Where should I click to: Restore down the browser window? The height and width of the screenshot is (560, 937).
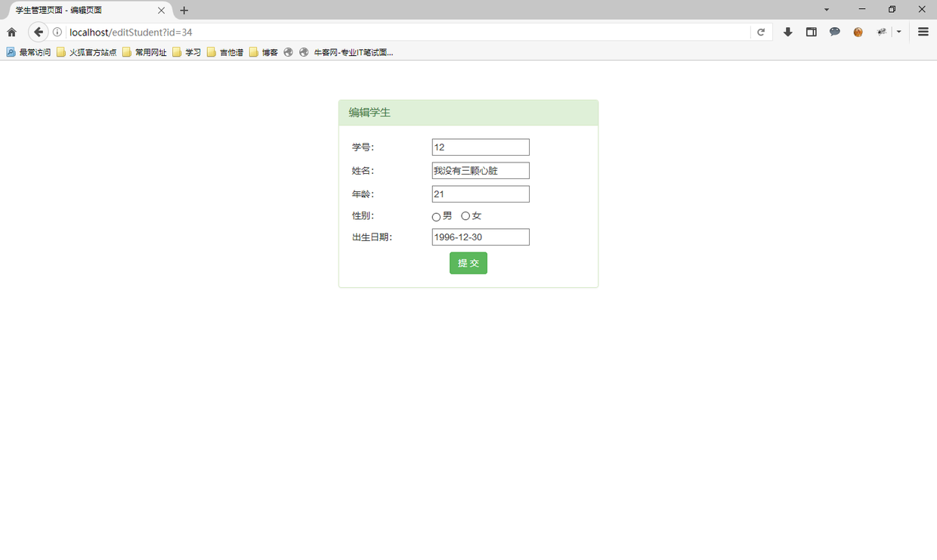pos(892,9)
